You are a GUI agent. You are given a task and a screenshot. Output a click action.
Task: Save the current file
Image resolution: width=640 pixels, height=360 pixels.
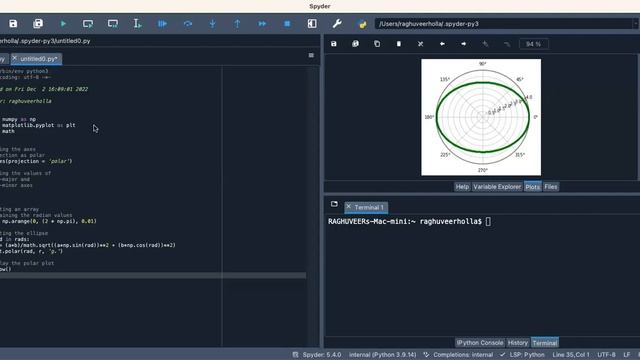click(13, 24)
